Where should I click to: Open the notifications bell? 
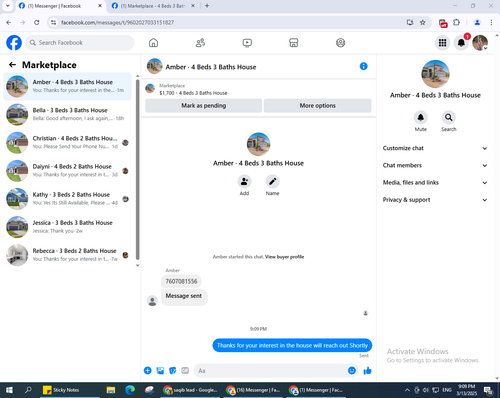tap(461, 43)
